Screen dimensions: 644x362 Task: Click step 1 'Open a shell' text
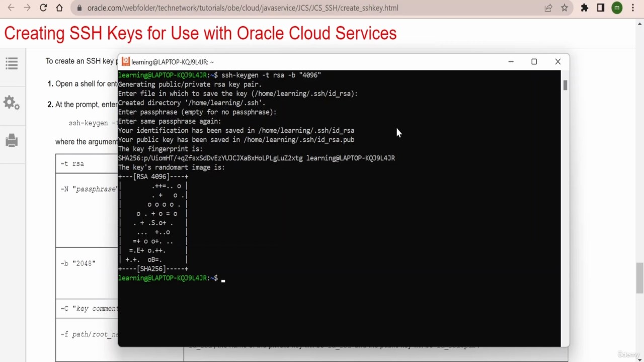click(x=86, y=84)
